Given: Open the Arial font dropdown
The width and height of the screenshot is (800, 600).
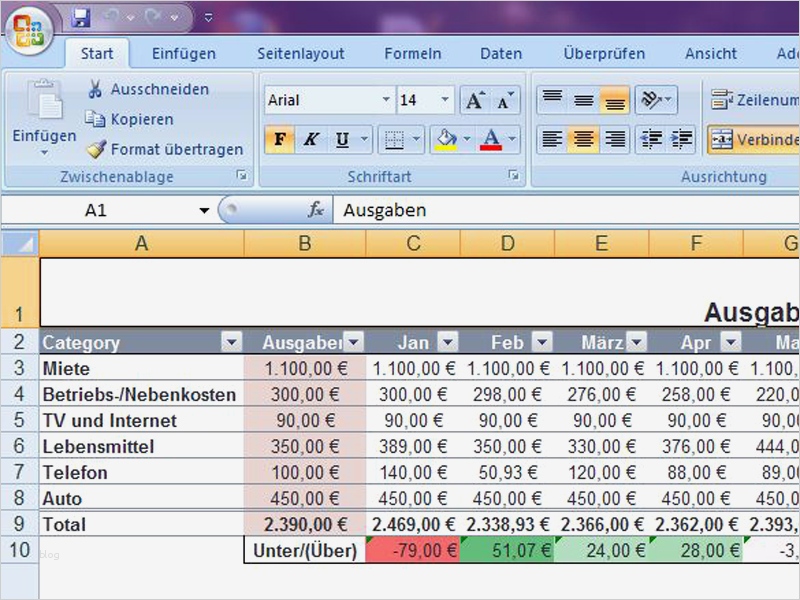Looking at the screenshot, I should click(x=387, y=99).
